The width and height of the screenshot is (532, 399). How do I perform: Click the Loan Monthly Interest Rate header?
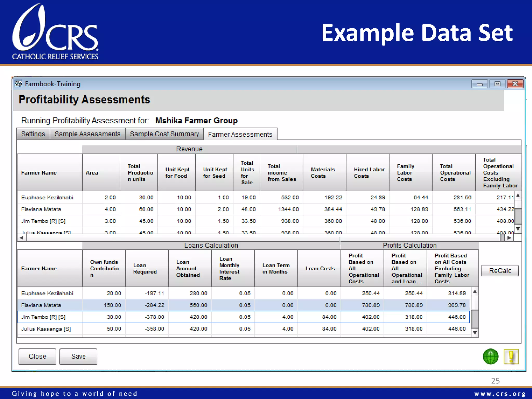(x=233, y=268)
